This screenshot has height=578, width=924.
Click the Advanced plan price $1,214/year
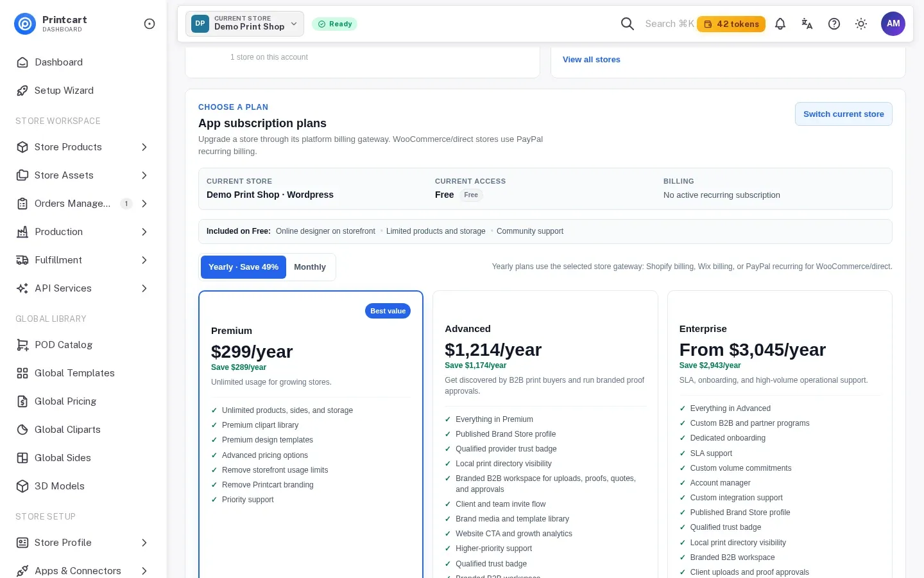(x=493, y=350)
